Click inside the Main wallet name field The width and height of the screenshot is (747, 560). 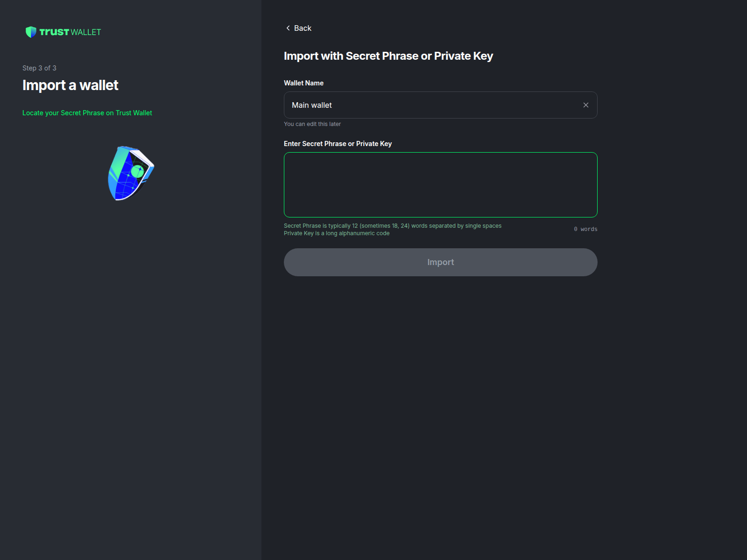point(420,105)
